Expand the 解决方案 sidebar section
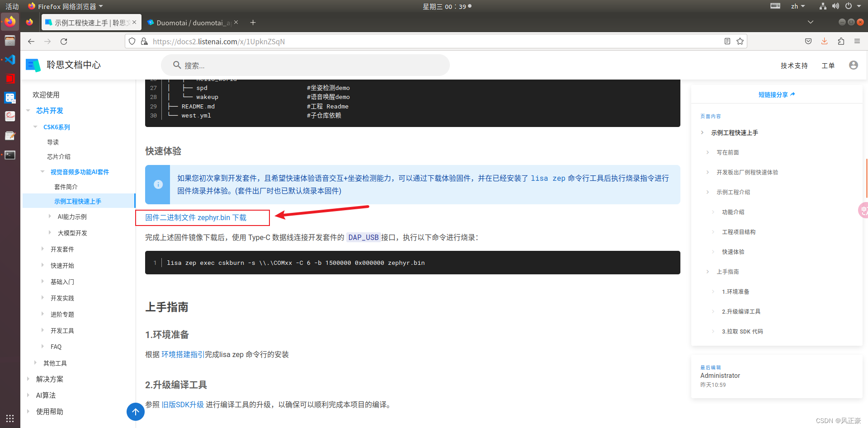Image resolution: width=868 pixels, height=428 pixels. click(28, 379)
